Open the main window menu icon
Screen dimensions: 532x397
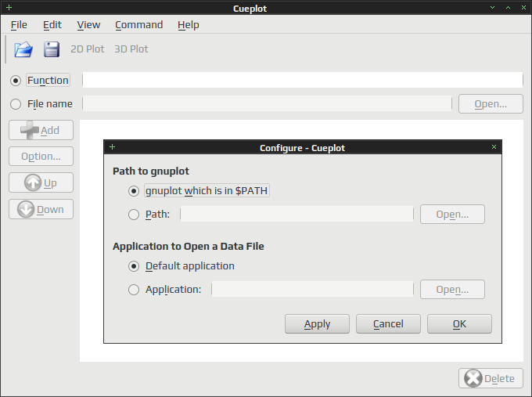coord(9,8)
